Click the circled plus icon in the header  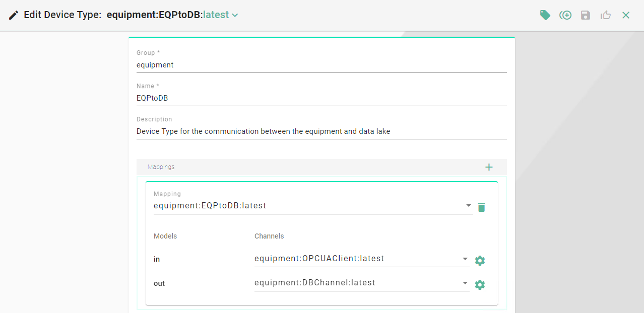pos(565,15)
